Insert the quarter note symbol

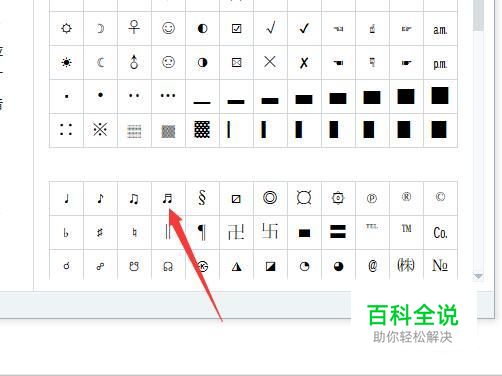(67, 199)
